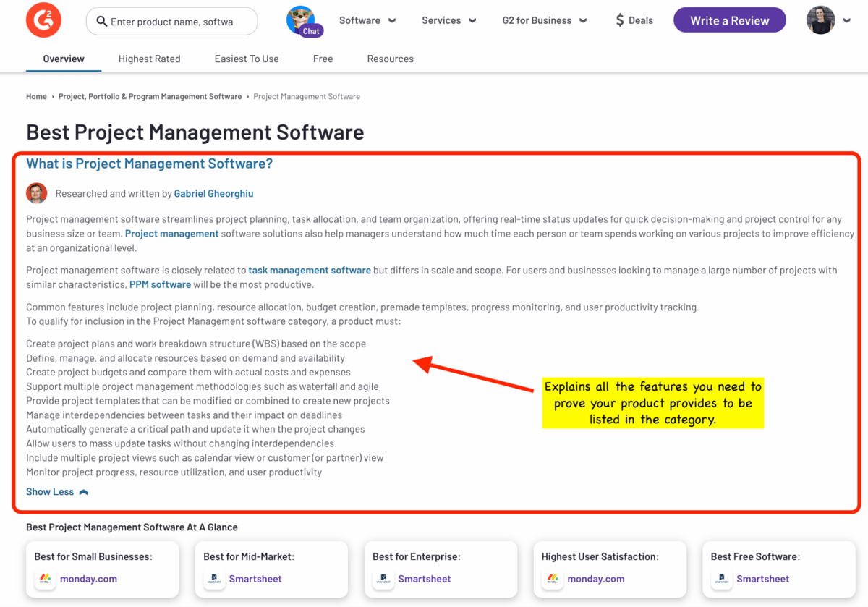The width and height of the screenshot is (868, 607).
Task: Click the Best Project Management Software title
Action: 195,132
